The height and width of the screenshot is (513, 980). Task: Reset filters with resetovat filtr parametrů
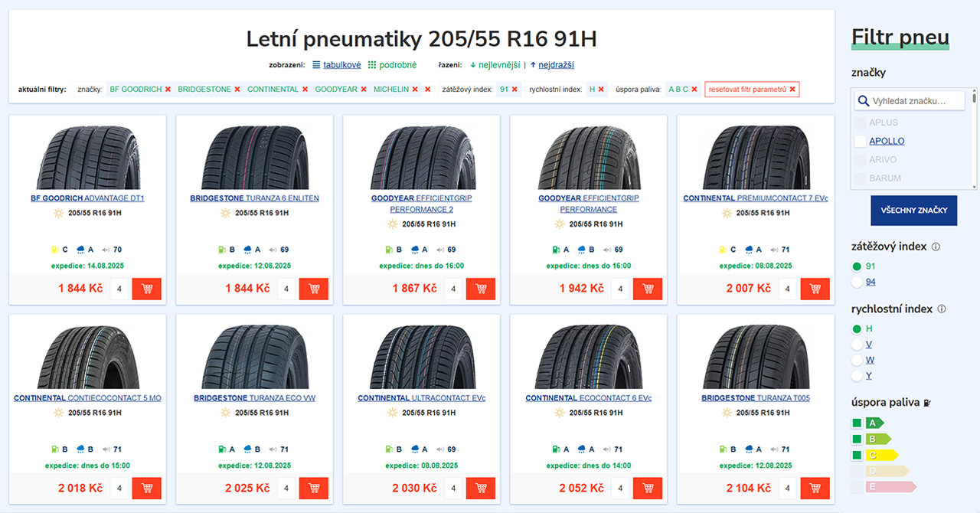tap(752, 90)
